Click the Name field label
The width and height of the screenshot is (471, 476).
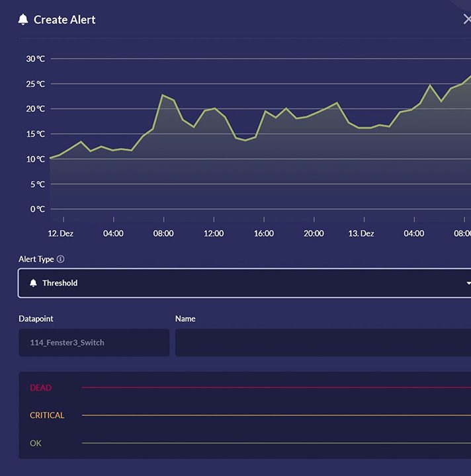[185, 319]
